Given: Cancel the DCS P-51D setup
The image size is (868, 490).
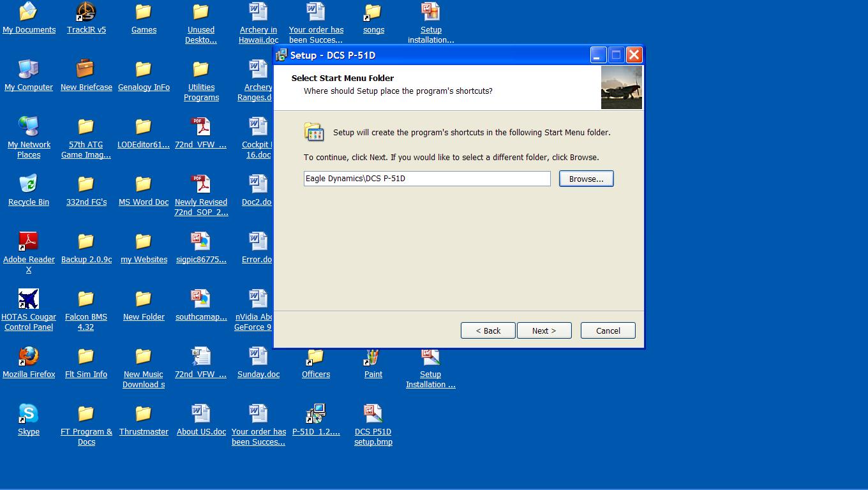Looking at the screenshot, I should click(608, 330).
